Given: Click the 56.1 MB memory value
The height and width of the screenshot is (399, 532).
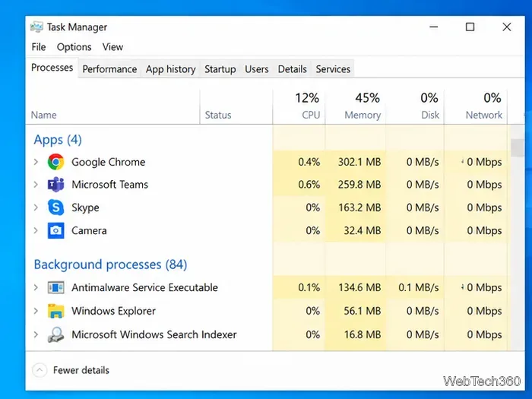Looking at the screenshot, I should (x=362, y=311).
